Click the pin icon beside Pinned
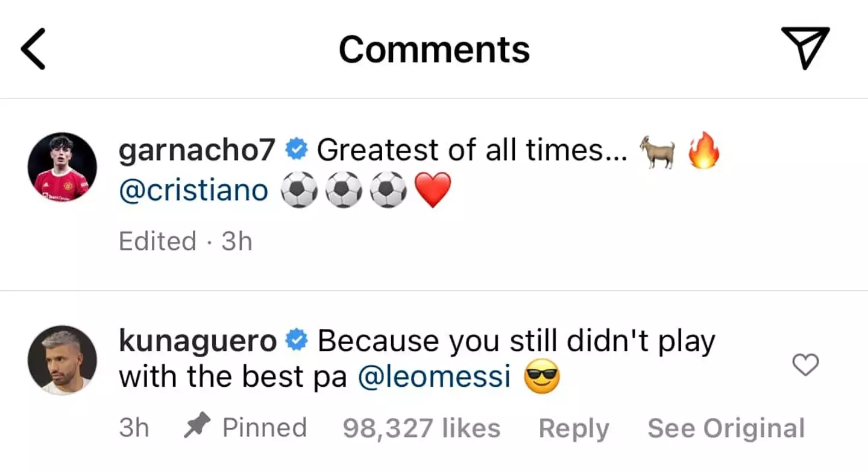 (x=197, y=428)
